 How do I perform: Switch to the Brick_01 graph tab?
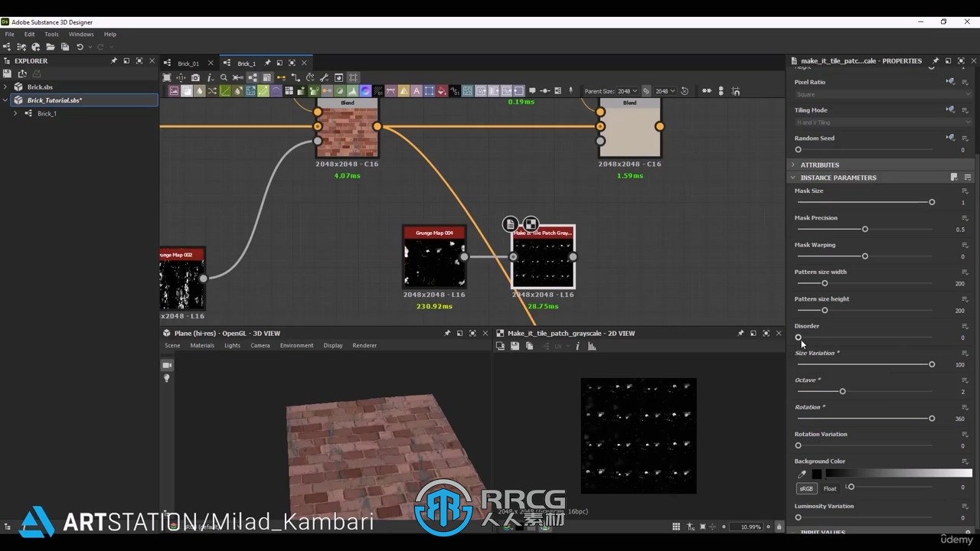point(188,64)
